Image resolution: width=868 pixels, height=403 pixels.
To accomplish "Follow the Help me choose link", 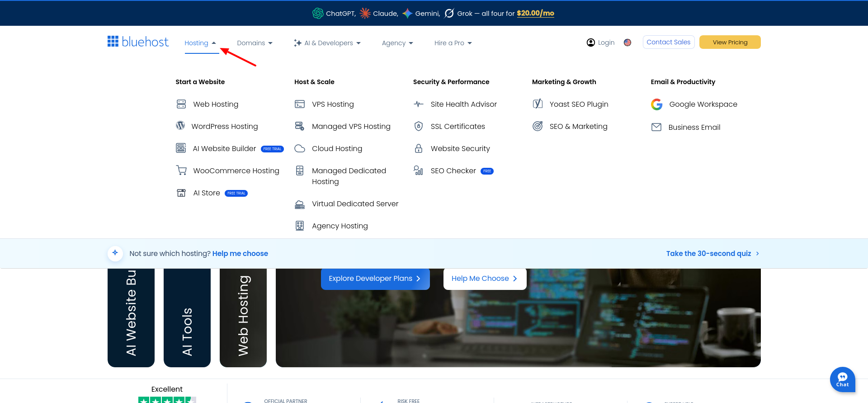I will pyautogui.click(x=240, y=253).
